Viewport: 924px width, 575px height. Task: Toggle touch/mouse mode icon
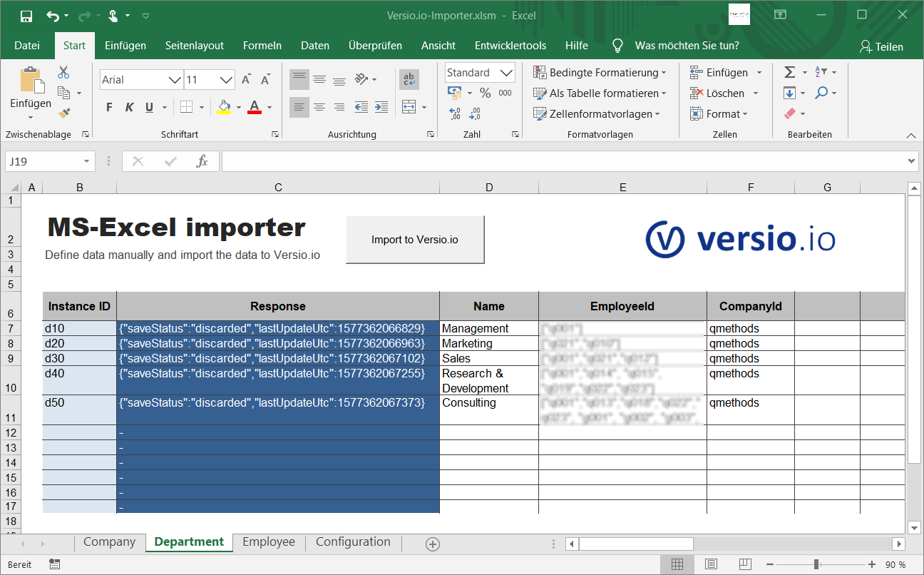[113, 15]
